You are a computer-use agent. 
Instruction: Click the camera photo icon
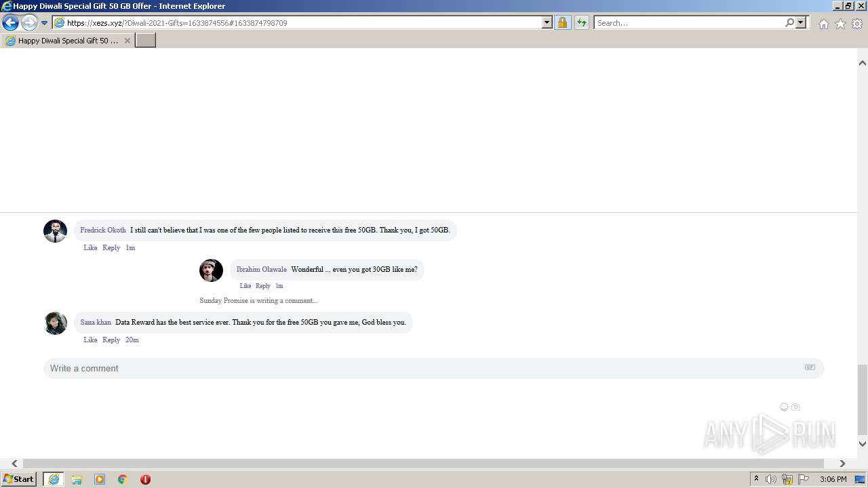[x=796, y=407]
